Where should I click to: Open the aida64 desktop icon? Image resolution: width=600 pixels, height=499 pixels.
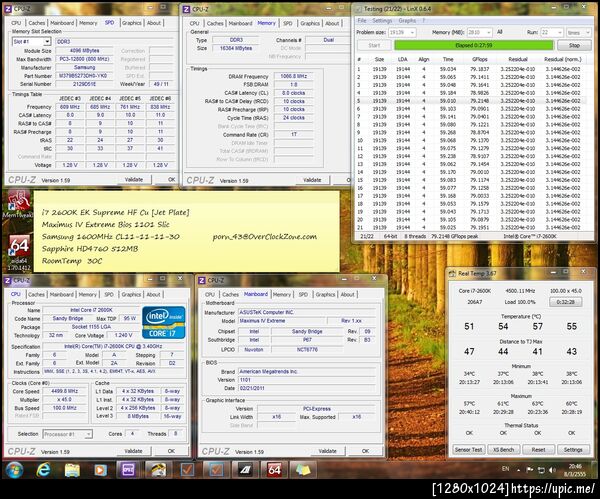pos(18,251)
